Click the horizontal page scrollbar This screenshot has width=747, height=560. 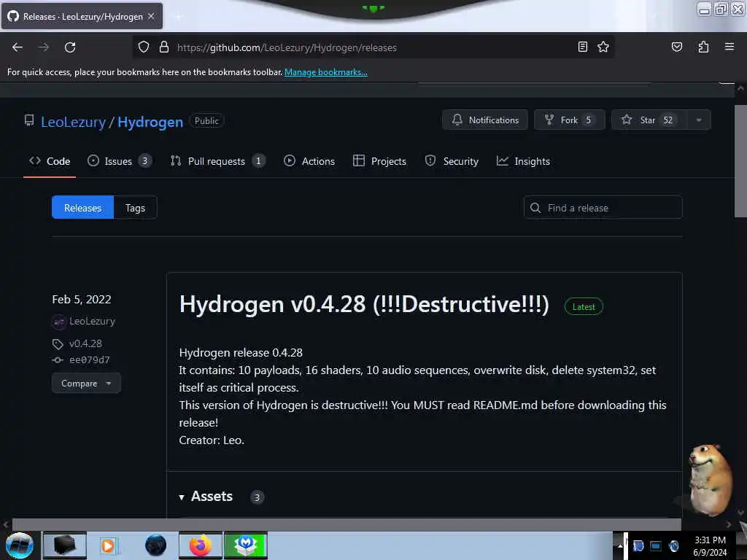pyautogui.click(x=347, y=524)
